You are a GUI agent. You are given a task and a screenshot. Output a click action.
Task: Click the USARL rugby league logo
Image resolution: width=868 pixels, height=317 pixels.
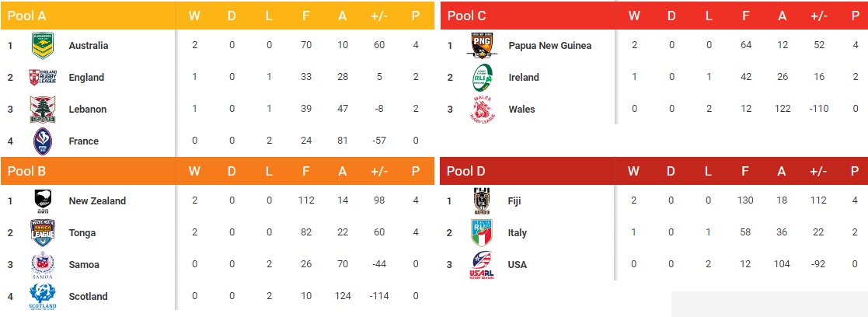(x=482, y=265)
